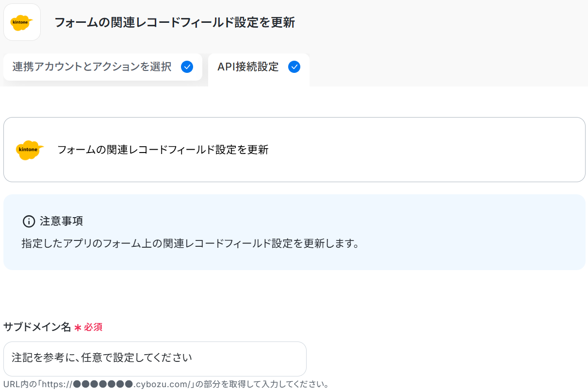
Task: Click the info circle icon beside 注意事項
Action: [29, 222]
